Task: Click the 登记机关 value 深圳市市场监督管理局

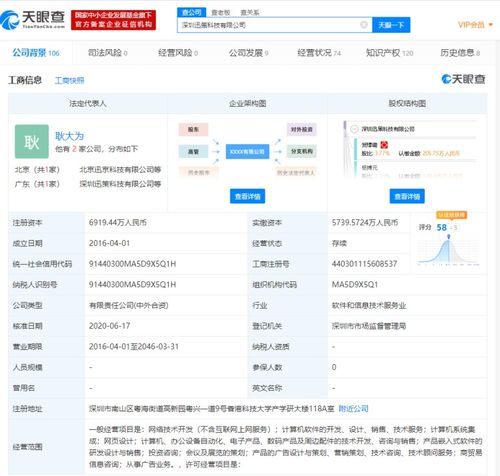Action: pos(369,326)
